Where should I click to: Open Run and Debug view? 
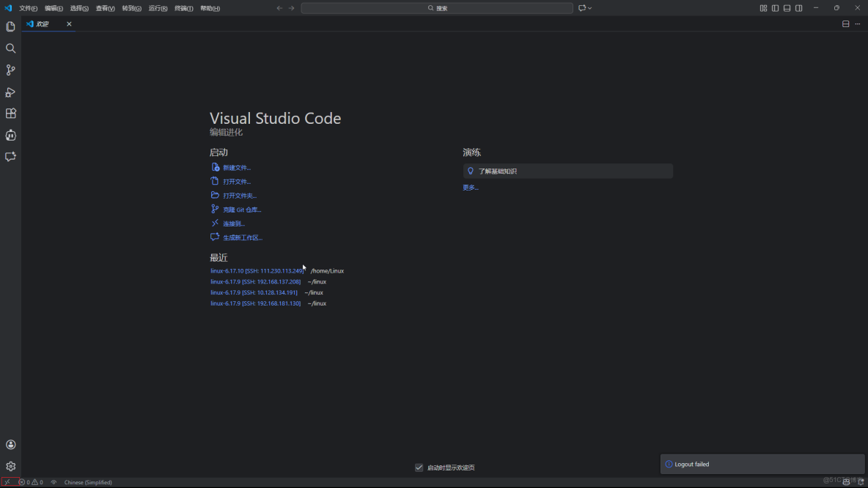pyautogui.click(x=10, y=92)
